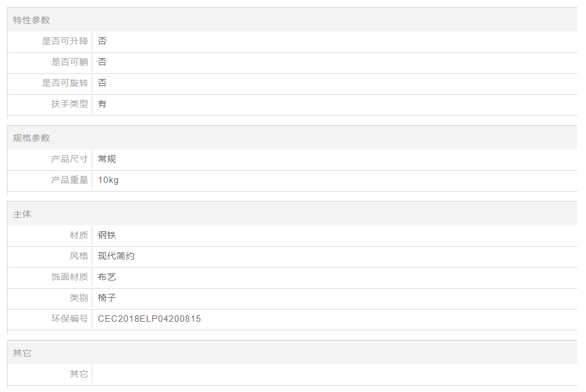Select the 扶手类型 value 有
Viewport: 586px width, 392px height.
point(102,104)
